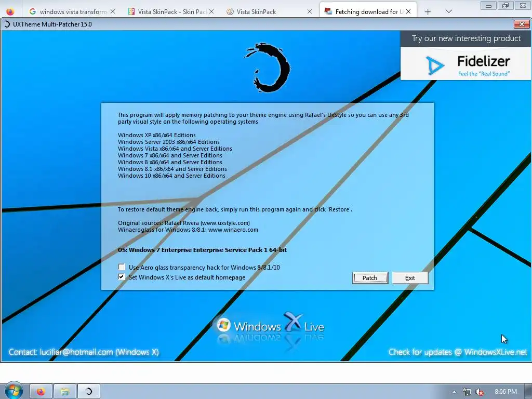Click the muted volume tray icon
The width and height of the screenshot is (532, 399).
480,392
